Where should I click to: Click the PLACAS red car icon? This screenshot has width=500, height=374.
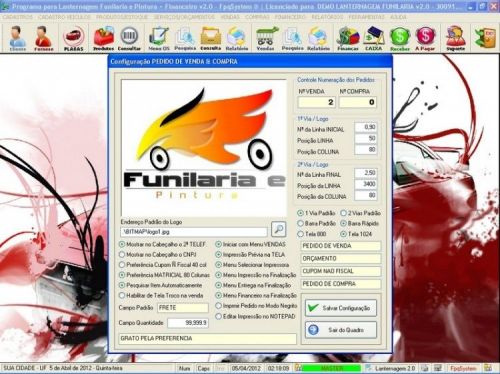[73, 38]
